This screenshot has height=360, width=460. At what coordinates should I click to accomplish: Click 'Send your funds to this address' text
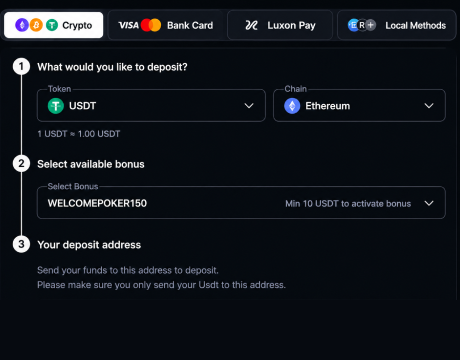pyautogui.click(x=128, y=270)
